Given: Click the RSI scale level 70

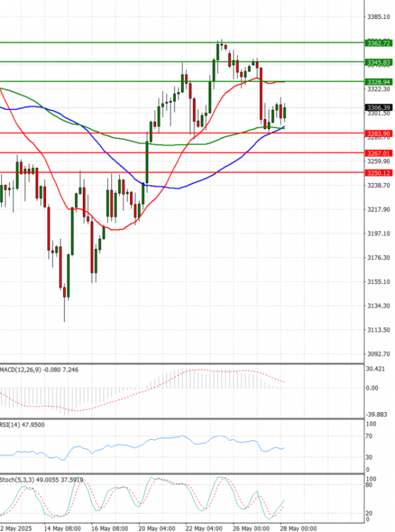Looking at the screenshot, I should (369, 436).
